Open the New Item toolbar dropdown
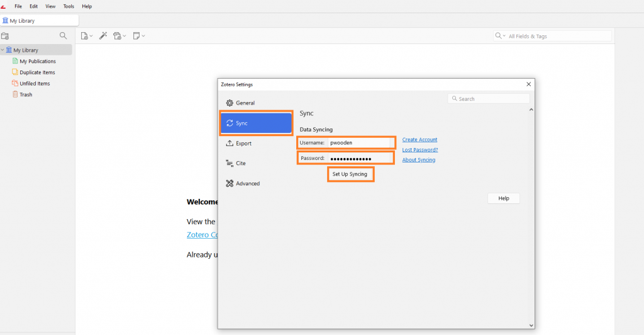The width and height of the screenshot is (644, 335). [x=87, y=36]
